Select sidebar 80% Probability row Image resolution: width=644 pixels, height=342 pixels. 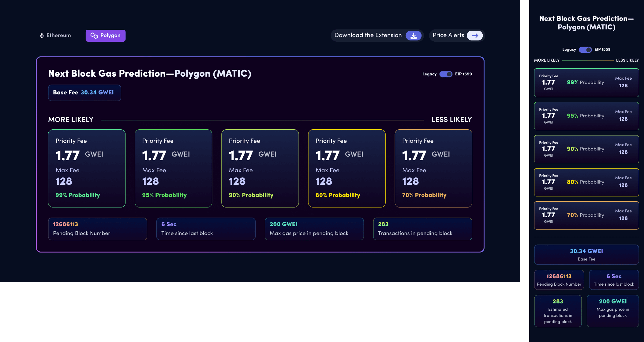click(x=586, y=182)
